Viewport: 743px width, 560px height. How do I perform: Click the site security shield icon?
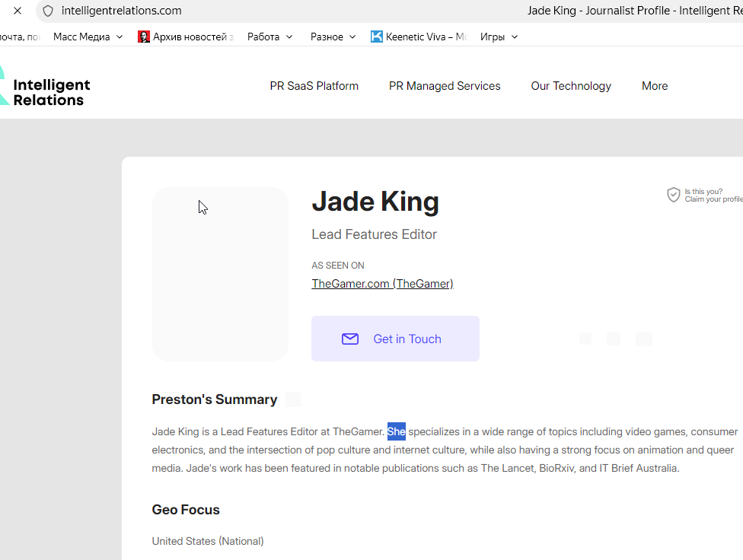coord(48,11)
